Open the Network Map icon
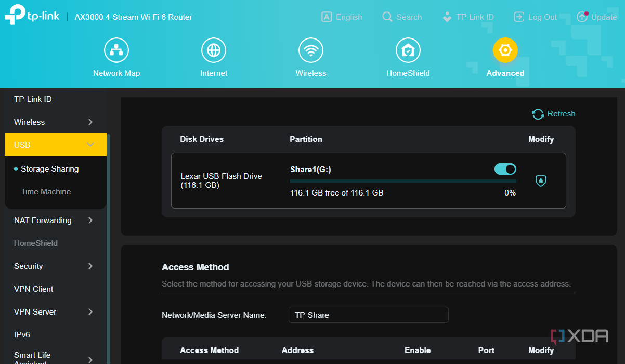625x364 pixels. 116,50
